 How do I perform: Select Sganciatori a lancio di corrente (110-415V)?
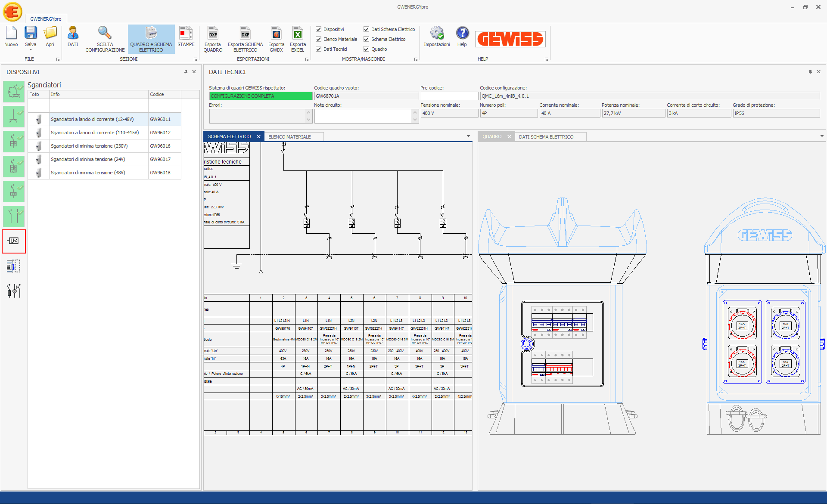105,133
